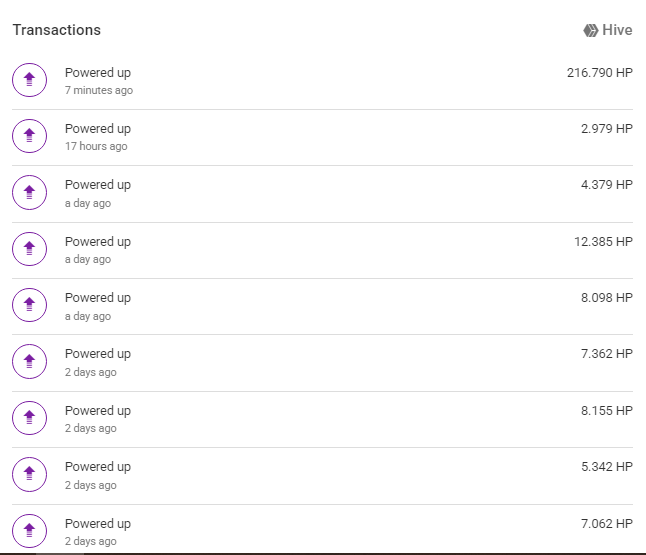646x555 pixels.
Task: Click the Transactions heading
Action: (57, 30)
